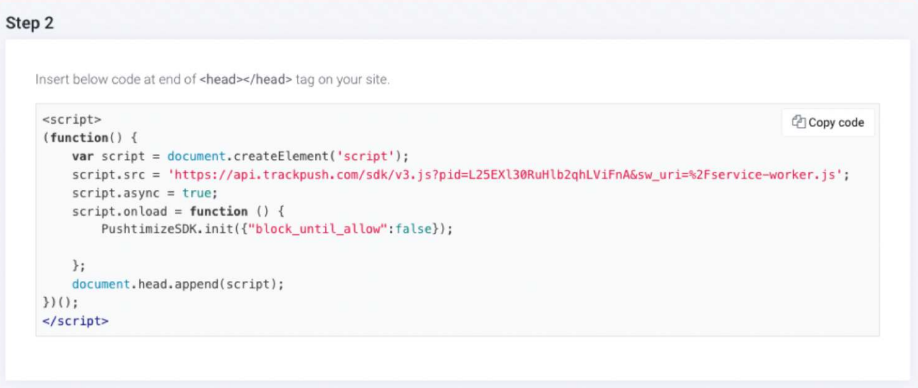Click the Copy code button

[x=828, y=122]
